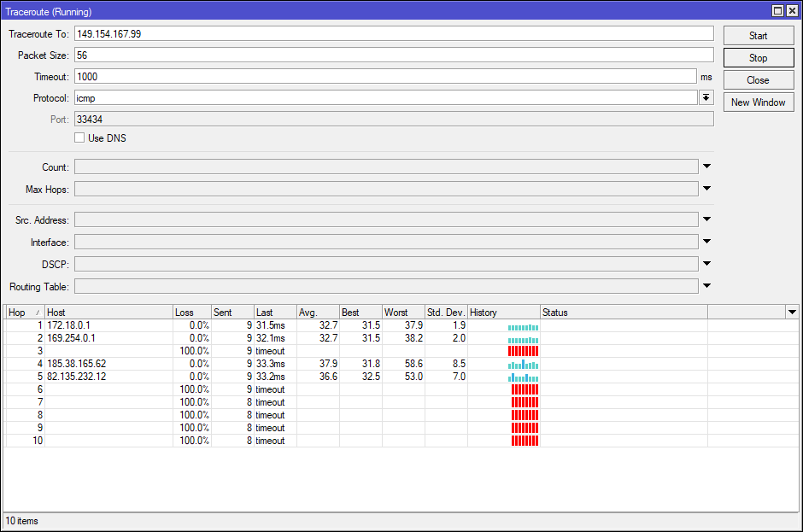
Task: Expand the DSCP field
Action: click(x=706, y=264)
